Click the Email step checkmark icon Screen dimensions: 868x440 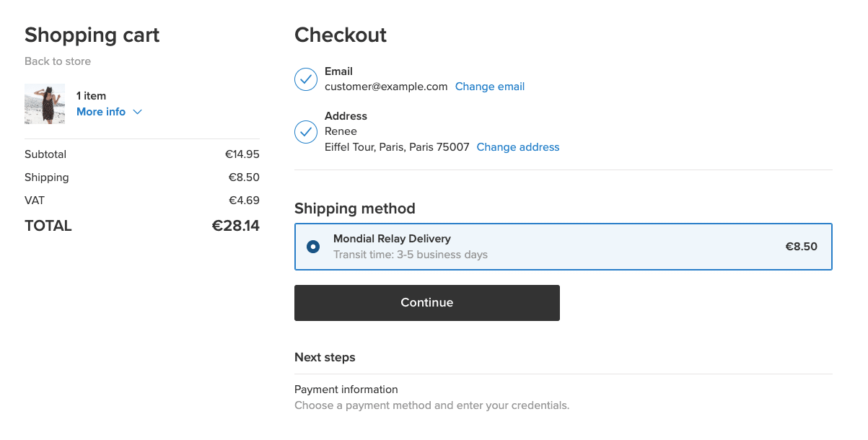306,79
